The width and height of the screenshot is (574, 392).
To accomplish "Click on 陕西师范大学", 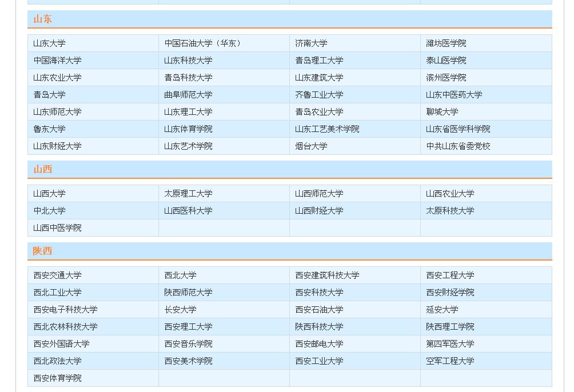I will 188,293.
